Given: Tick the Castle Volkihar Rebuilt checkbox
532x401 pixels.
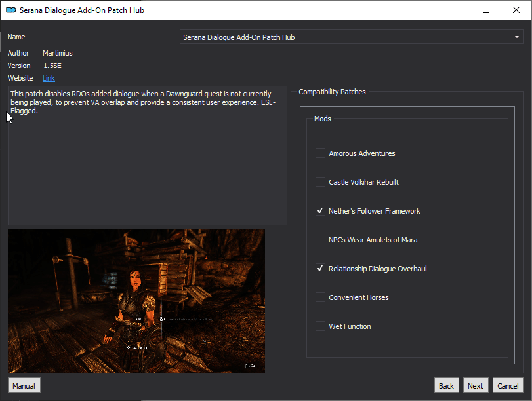Looking at the screenshot, I should tap(320, 182).
